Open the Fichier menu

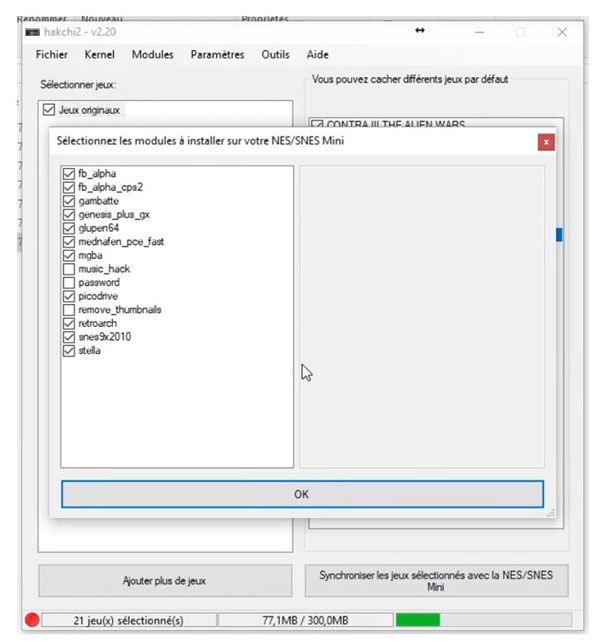coord(52,55)
